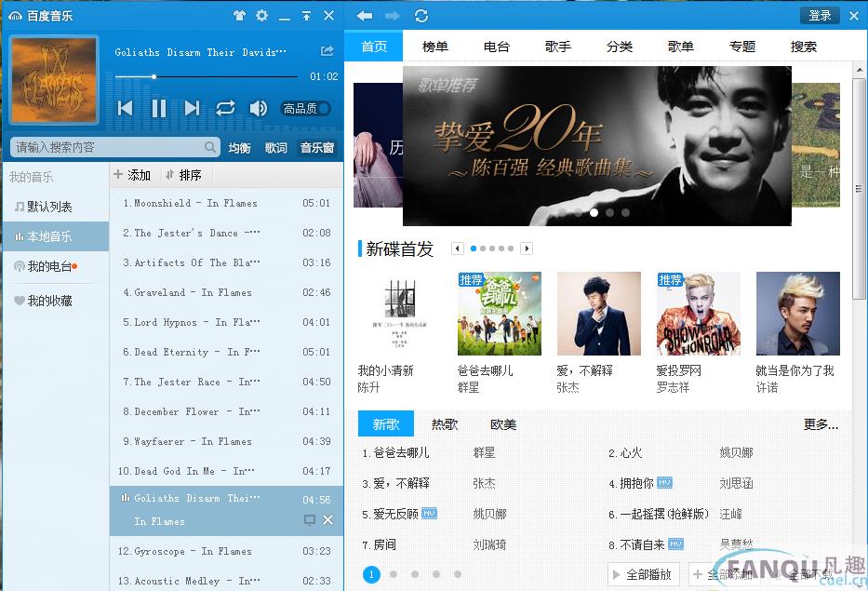Image resolution: width=868 pixels, height=591 pixels.
Task: Open the 添加 add music menu
Action: pos(132,175)
